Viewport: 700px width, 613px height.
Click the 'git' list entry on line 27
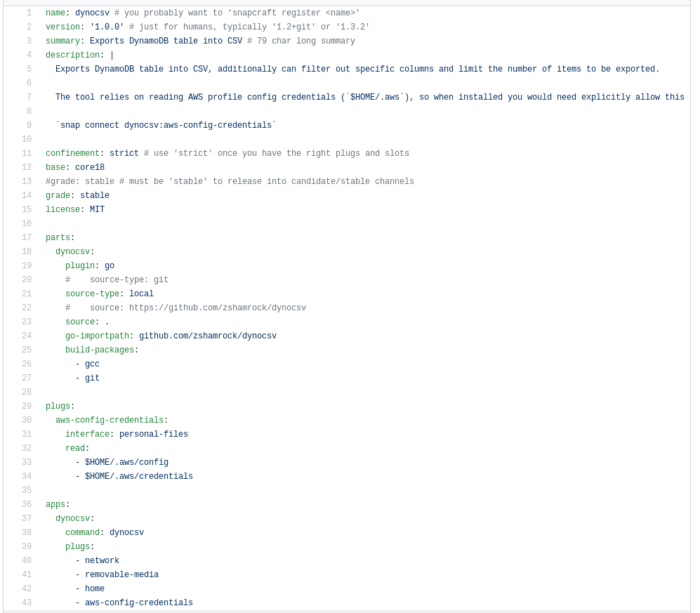(x=92, y=378)
